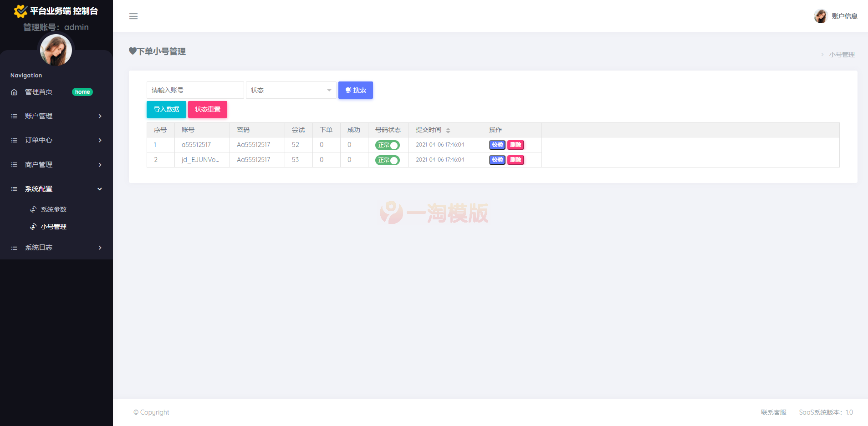Viewport: 868px width, 426px height.
Task: Click the 商户管理 sidebar icon
Action: tap(14, 165)
